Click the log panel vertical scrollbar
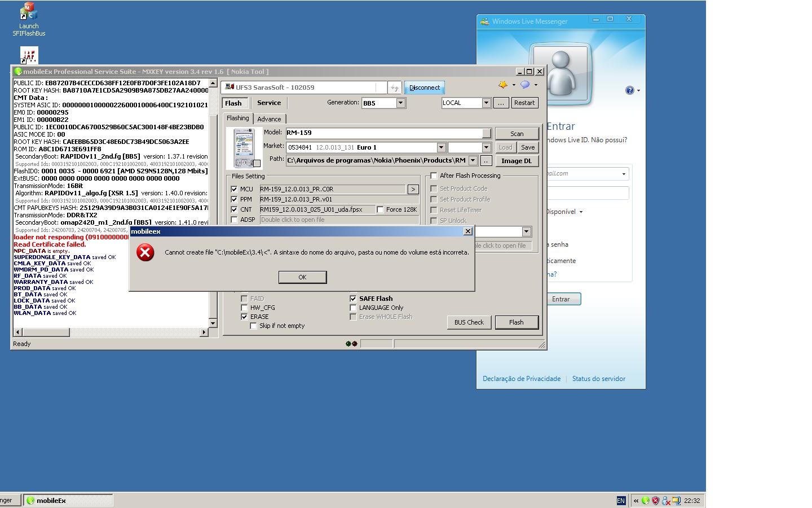 pos(213,203)
